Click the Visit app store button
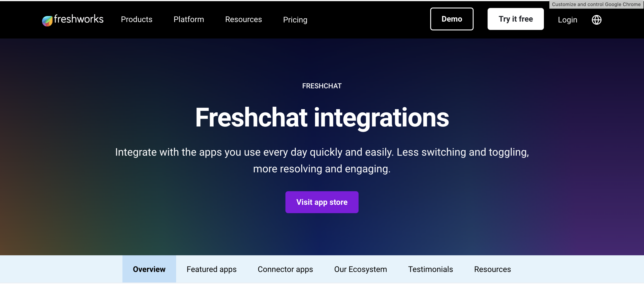Screen dimensions: 644x286 tap(322, 202)
